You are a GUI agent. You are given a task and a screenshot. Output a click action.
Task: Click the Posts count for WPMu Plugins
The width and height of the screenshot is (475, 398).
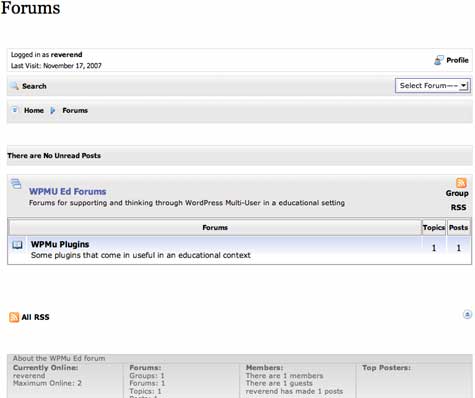coord(459,248)
